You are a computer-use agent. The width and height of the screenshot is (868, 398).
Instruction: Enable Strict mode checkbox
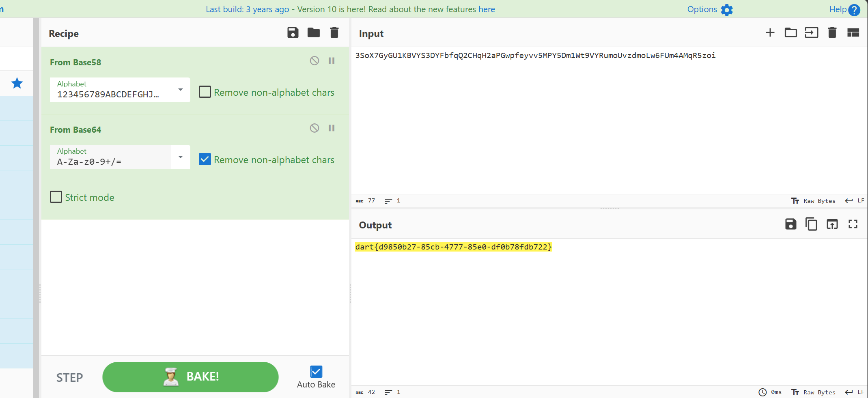56,197
